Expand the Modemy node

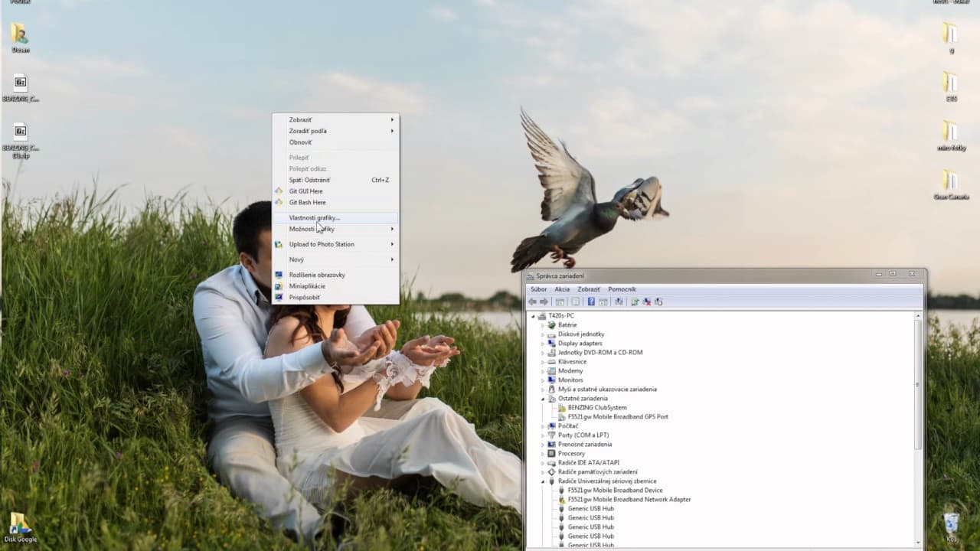coord(543,371)
